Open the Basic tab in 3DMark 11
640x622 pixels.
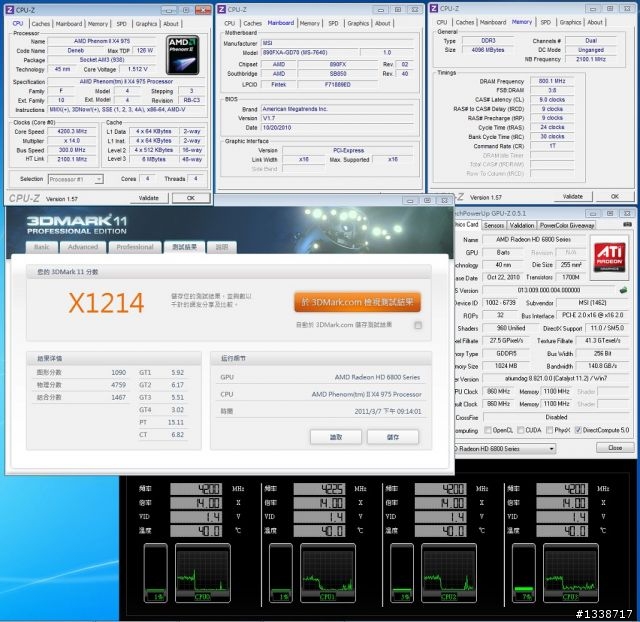42,247
